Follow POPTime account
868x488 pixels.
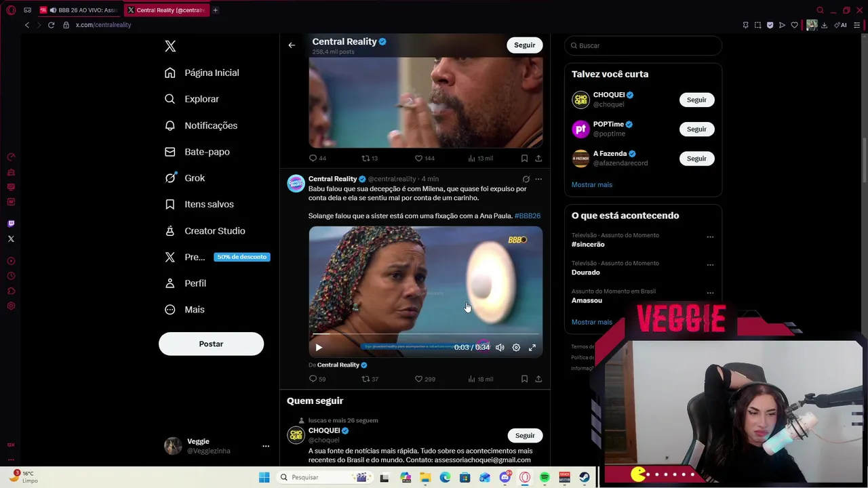(x=696, y=129)
